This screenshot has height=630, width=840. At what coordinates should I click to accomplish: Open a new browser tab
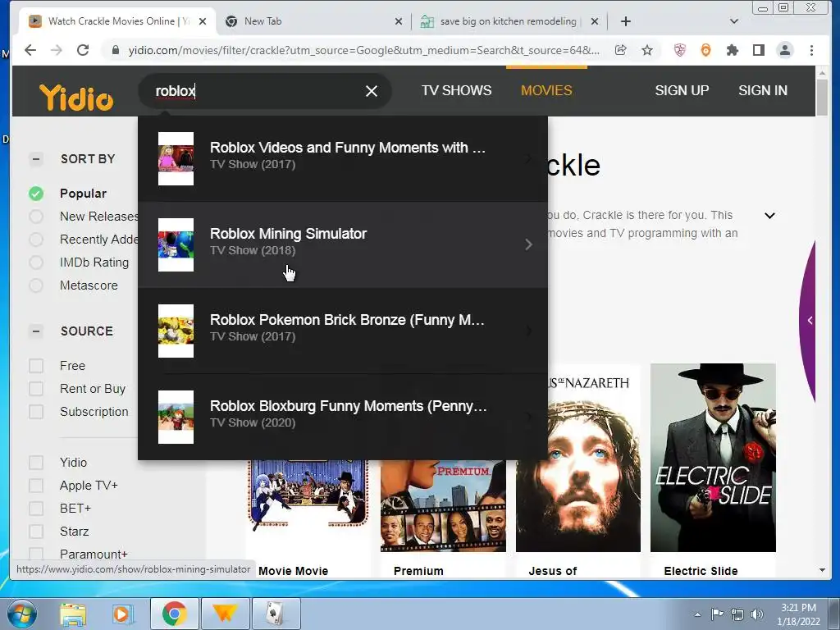tap(626, 21)
